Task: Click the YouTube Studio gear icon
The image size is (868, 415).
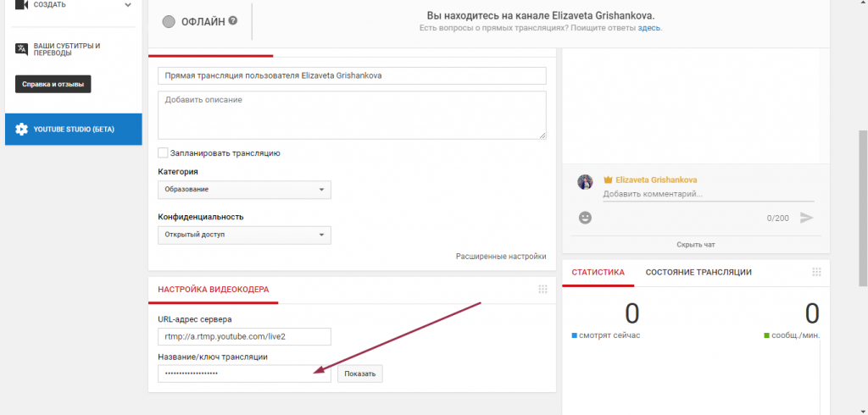Action: point(21,130)
